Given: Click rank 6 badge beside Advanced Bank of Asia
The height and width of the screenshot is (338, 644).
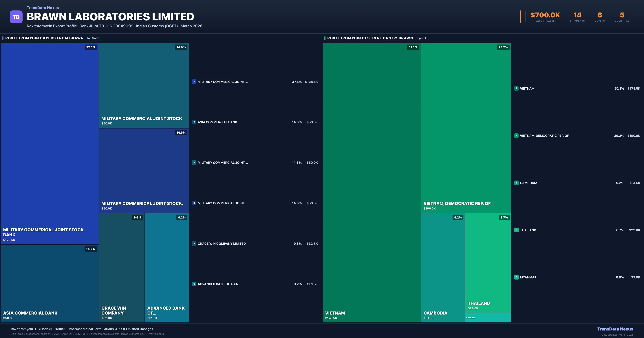Looking at the screenshot, I should 194,284.
